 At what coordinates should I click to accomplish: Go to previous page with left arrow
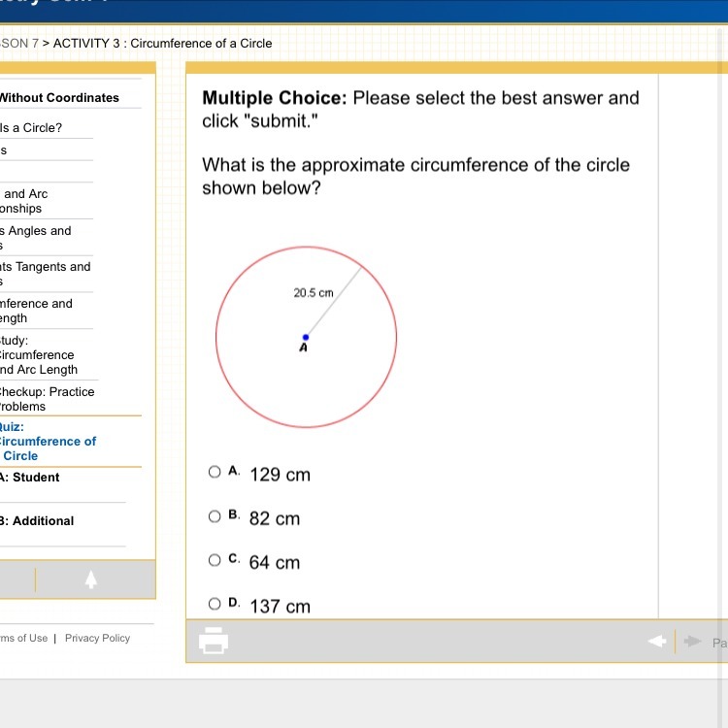point(656,642)
